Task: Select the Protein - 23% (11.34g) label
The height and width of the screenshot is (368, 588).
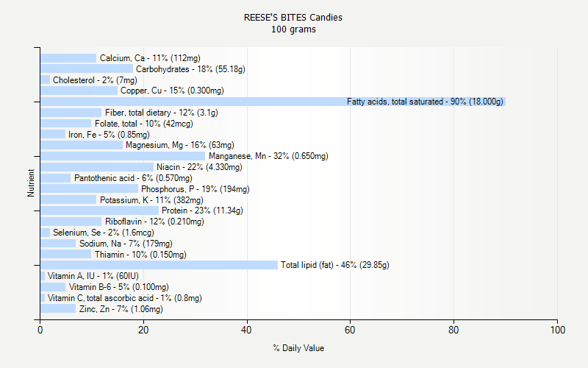Action: (x=202, y=210)
